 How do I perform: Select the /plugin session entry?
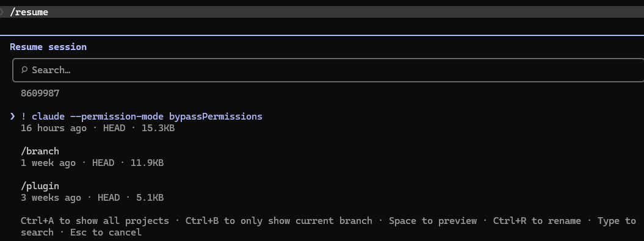[40, 186]
